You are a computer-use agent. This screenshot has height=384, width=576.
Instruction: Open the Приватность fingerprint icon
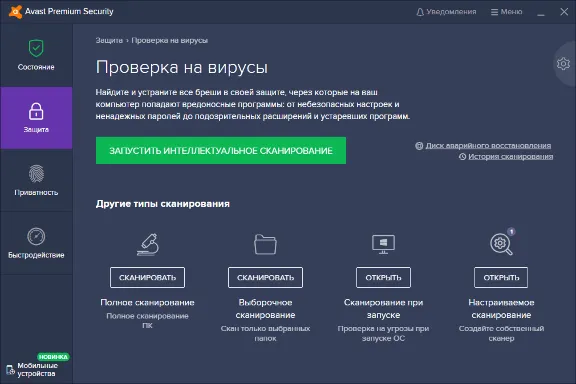tap(36, 174)
